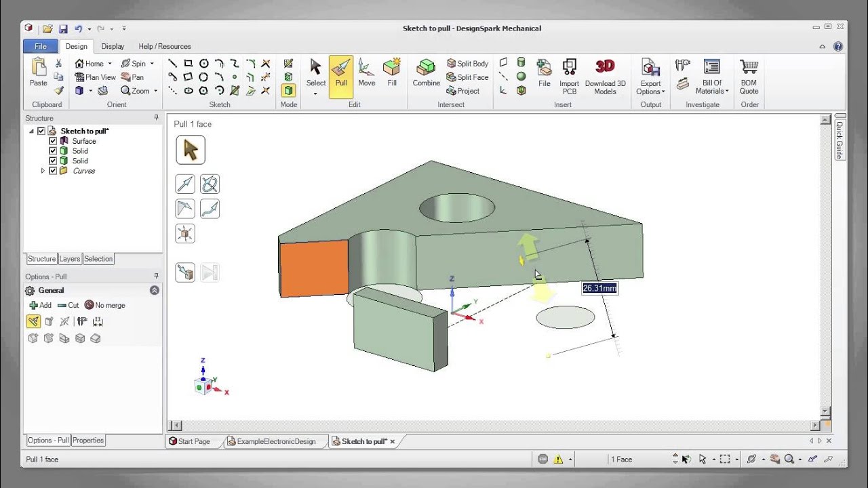Switch to 3D mode icon in Mode group

point(288,90)
